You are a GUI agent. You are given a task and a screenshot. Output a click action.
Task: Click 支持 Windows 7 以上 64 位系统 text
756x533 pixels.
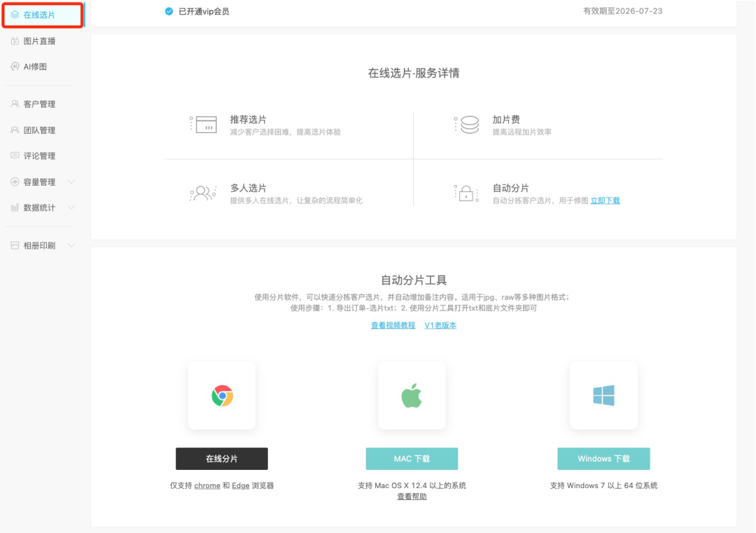(603, 485)
